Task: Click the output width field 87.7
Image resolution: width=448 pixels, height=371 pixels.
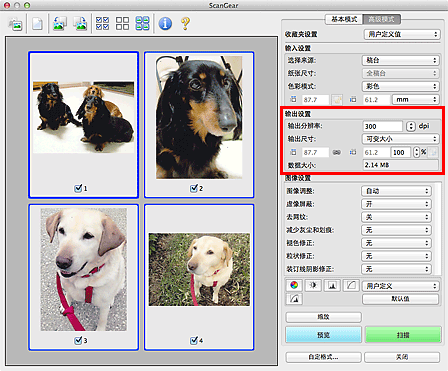Action: pyautogui.click(x=315, y=152)
